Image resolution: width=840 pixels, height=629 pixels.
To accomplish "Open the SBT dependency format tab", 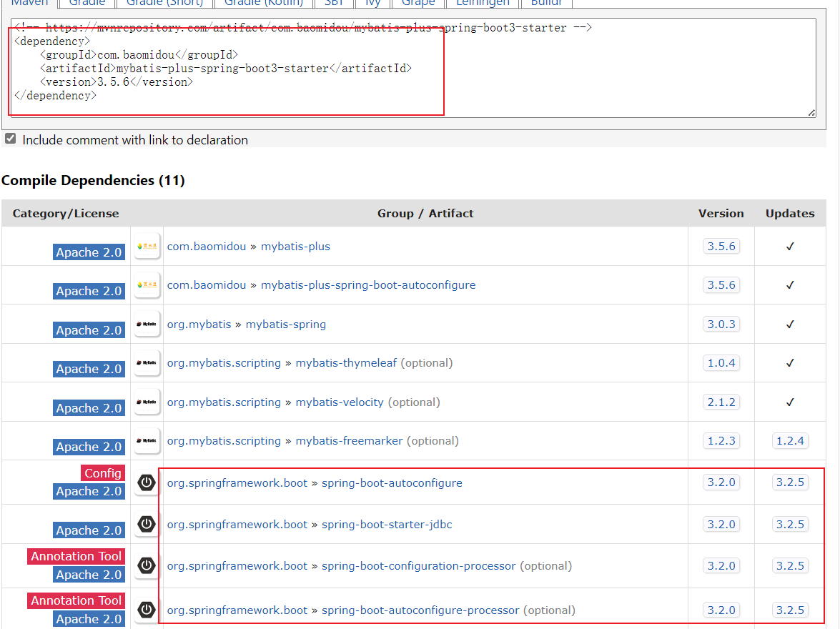I will tap(333, 4).
